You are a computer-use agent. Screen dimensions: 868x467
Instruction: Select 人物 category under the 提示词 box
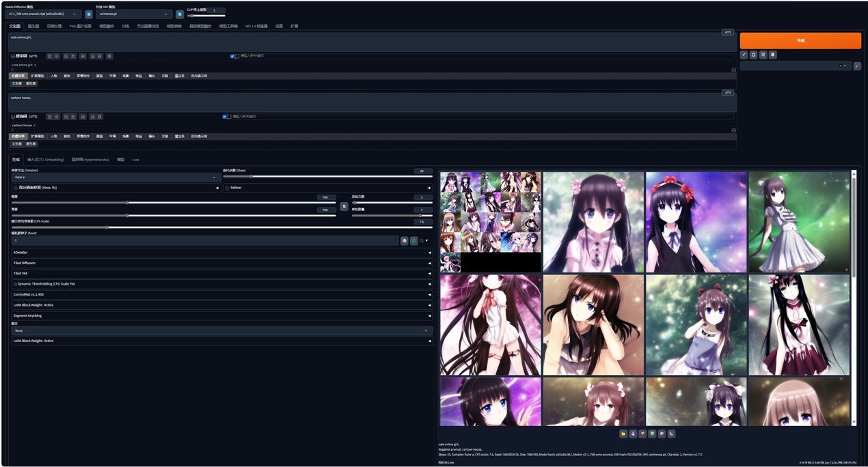pos(53,76)
